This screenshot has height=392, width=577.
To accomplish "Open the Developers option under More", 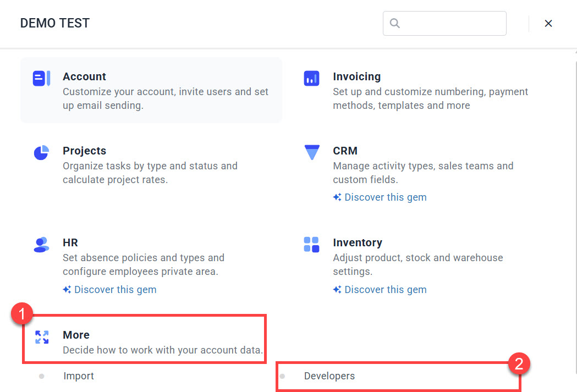I will tap(329, 376).
